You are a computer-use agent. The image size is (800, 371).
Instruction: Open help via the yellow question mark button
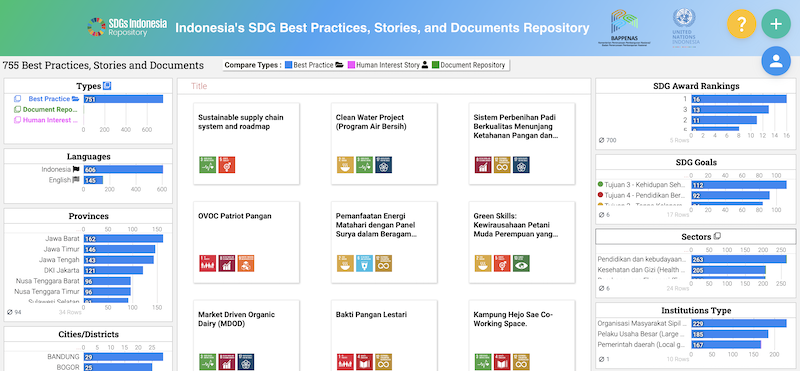(x=741, y=23)
